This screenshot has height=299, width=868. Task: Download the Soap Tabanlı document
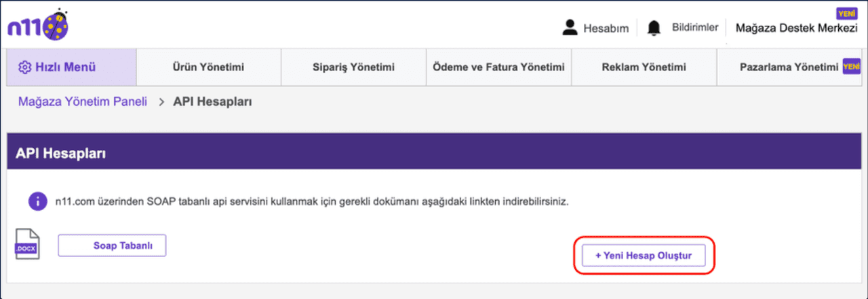coord(112,245)
